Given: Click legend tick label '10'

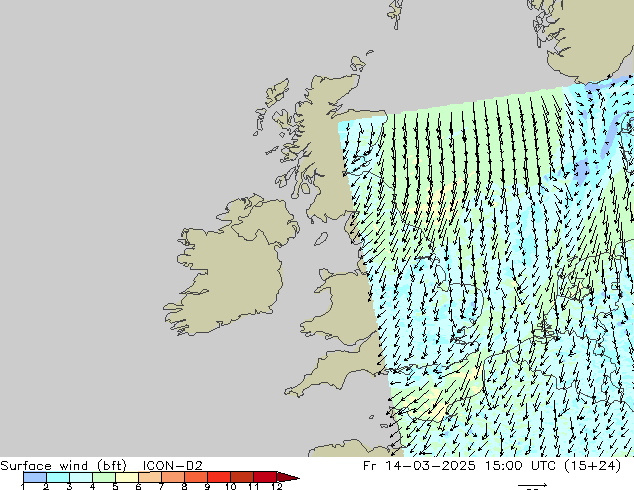Looking at the screenshot, I should 230,487.
